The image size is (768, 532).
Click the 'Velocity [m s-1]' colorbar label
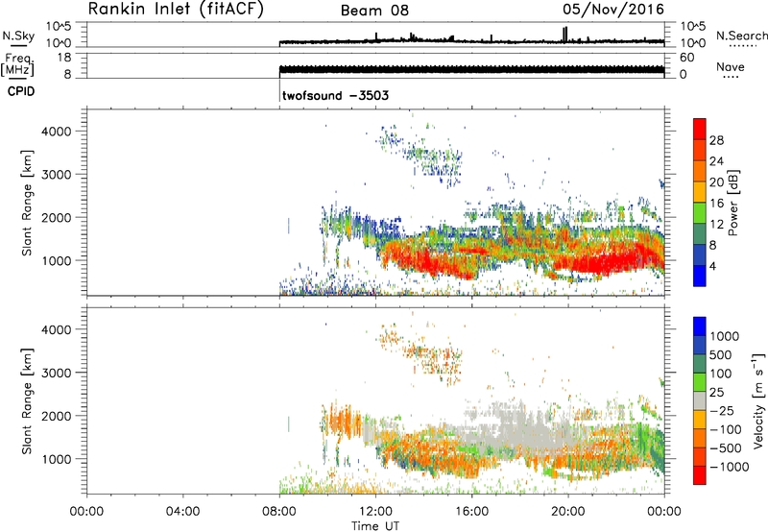coord(758,400)
